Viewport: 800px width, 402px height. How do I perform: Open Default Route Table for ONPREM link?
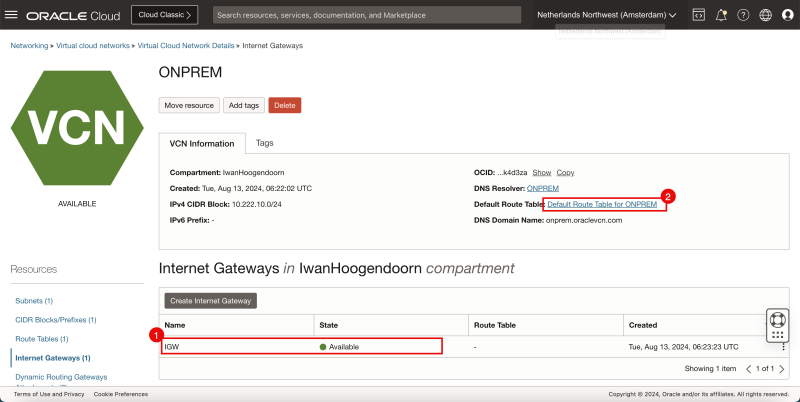[x=602, y=204]
